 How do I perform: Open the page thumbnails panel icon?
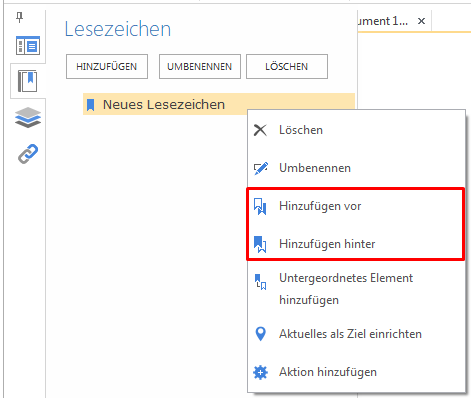point(28,46)
